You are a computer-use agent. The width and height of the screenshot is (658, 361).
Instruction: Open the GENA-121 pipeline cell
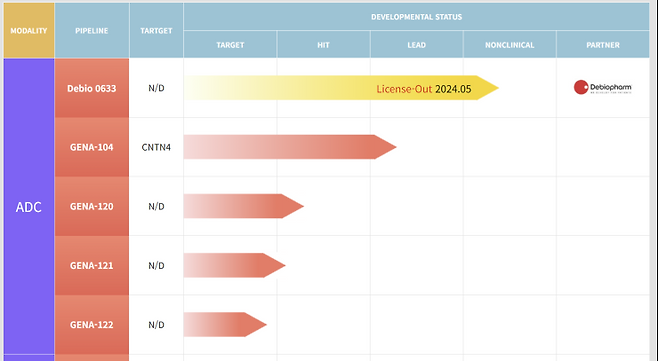(92, 265)
